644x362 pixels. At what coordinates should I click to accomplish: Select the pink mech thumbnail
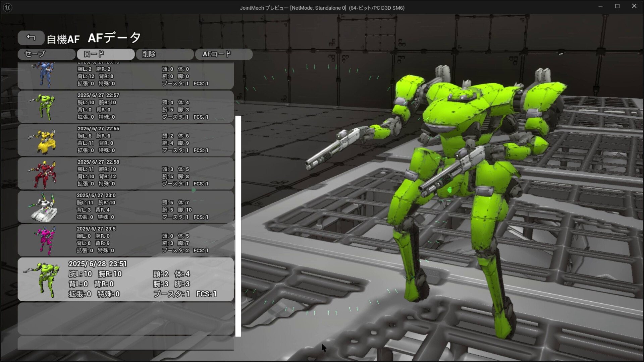(46, 240)
